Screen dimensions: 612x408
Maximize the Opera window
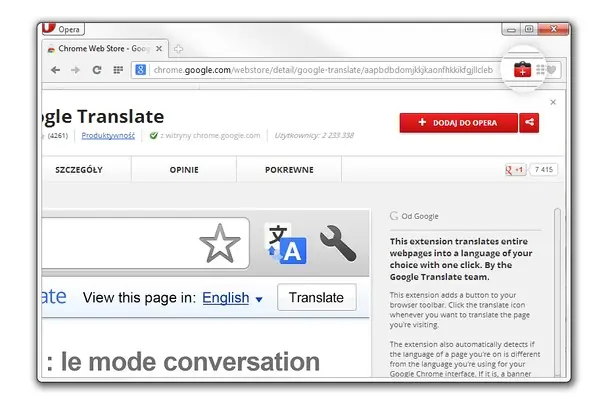(x=529, y=29)
